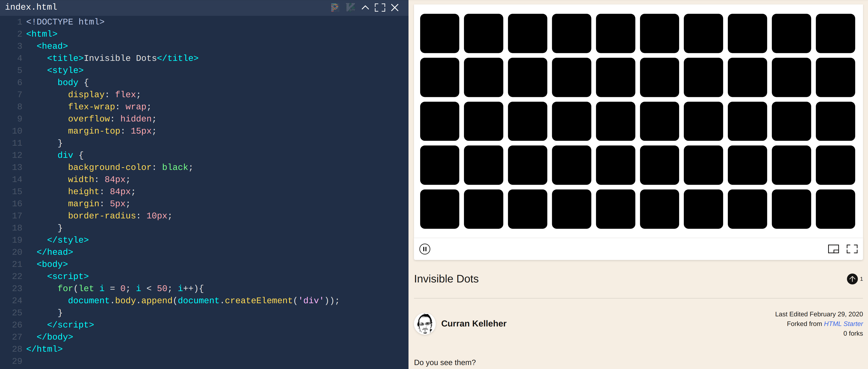This screenshot has width=868, height=369.
Task: Follow the HTML Starter fork link
Action: (843, 324)
